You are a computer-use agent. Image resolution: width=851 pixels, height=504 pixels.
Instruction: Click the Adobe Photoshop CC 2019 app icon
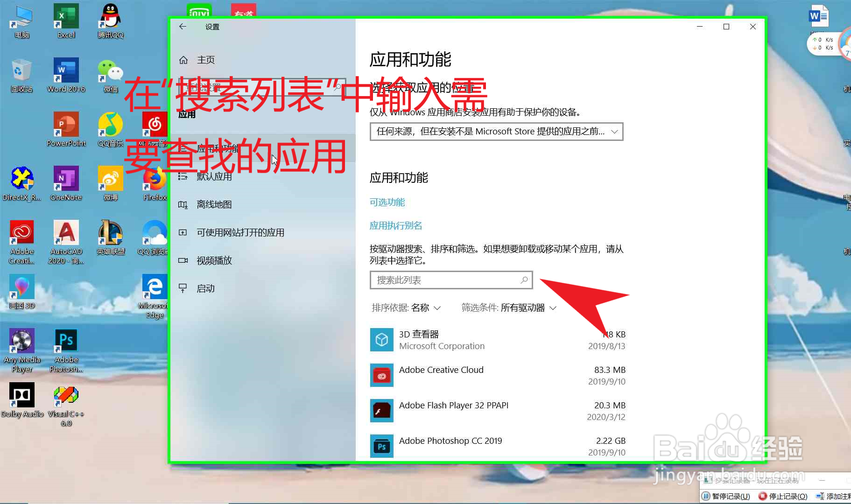pyautogui.click(x=382, y=446)
